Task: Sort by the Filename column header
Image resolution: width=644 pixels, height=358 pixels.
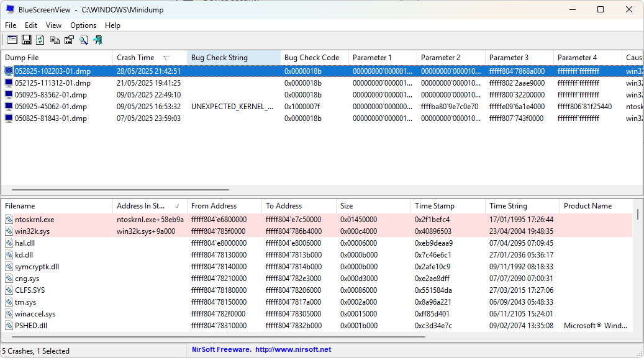Action: [57, 206]
